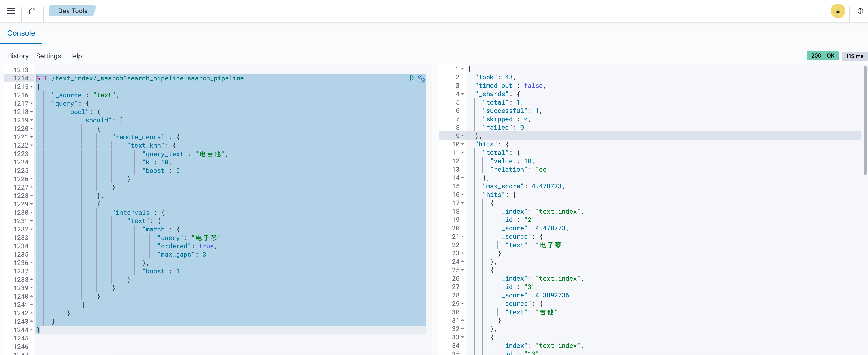Collapse match block at line 1232
This screenshot has height=355, width=868.
(x=32, y=229)
